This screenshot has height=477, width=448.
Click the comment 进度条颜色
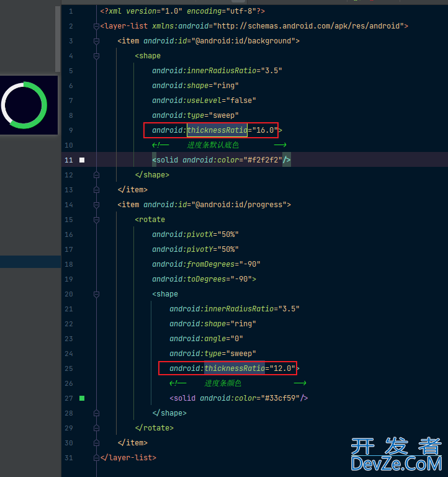click(x=223, y=383)
